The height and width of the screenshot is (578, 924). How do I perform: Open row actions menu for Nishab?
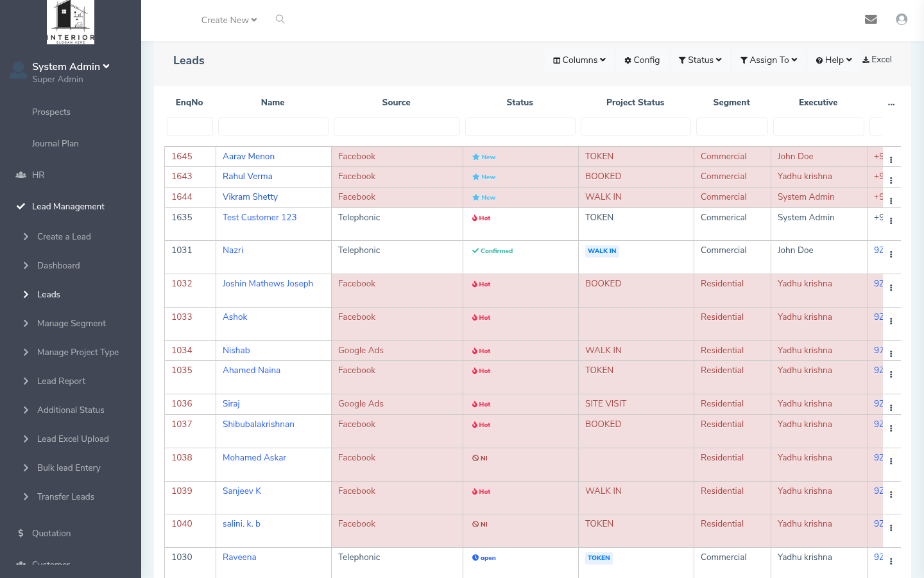[x=891, y=354]
